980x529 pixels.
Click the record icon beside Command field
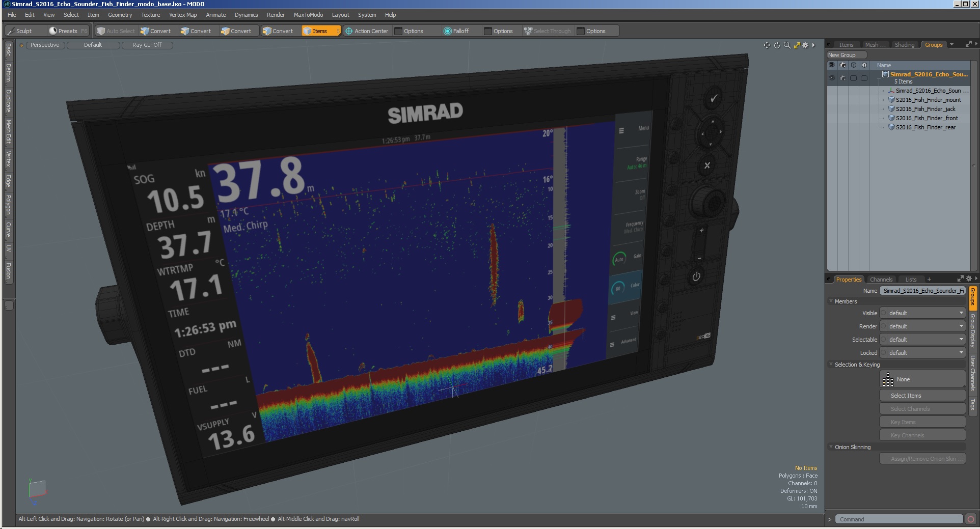click(971, 519)
